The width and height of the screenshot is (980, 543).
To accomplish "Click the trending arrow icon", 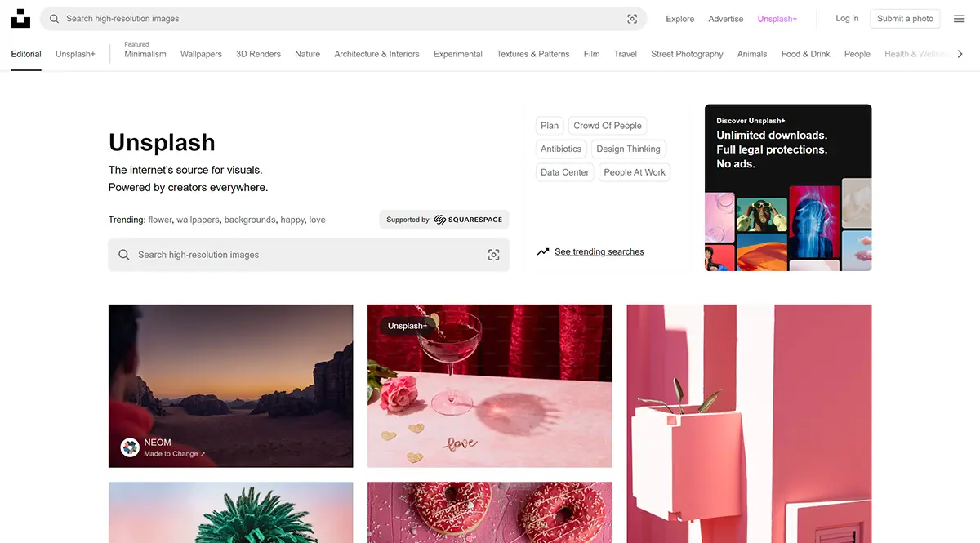I will point(543,251).
